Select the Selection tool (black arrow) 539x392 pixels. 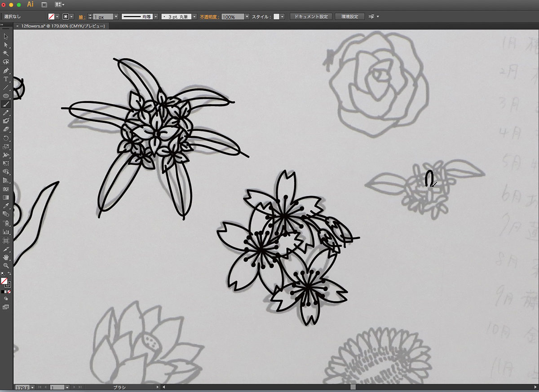tap(6, 36)
